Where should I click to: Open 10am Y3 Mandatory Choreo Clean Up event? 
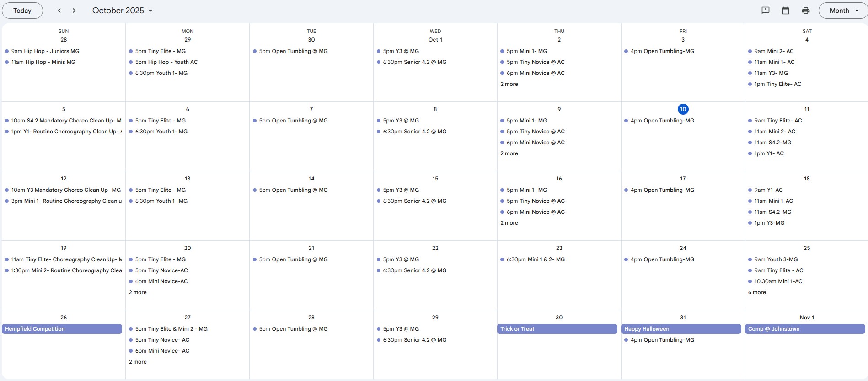pos(66,190)
